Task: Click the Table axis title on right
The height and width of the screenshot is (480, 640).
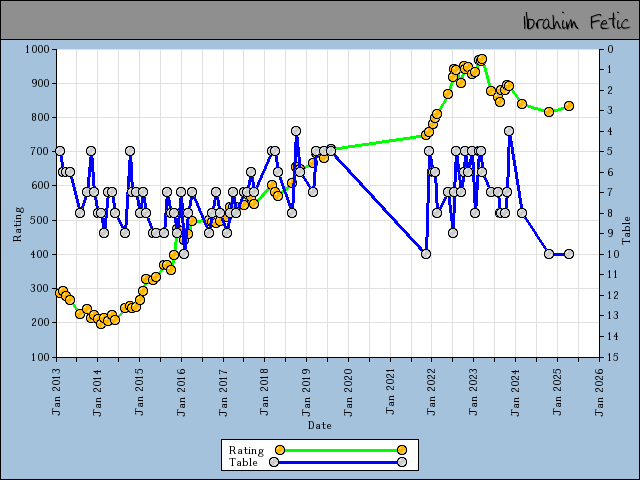Action: (626, 230)
